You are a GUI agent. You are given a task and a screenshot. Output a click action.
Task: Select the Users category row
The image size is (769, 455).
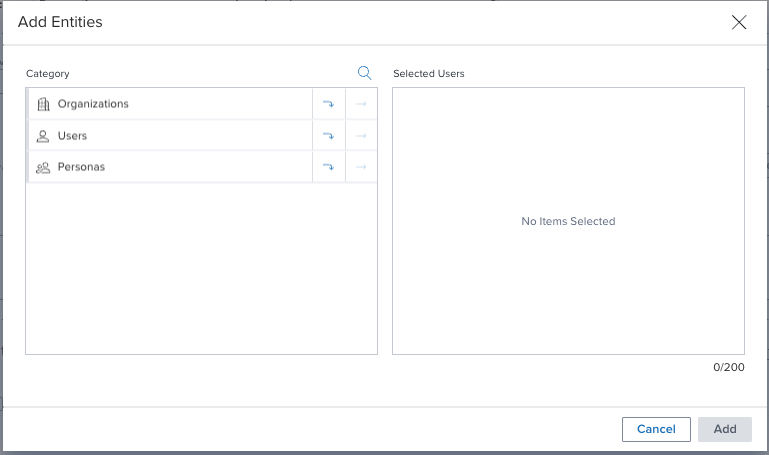[x=170, y=136]
